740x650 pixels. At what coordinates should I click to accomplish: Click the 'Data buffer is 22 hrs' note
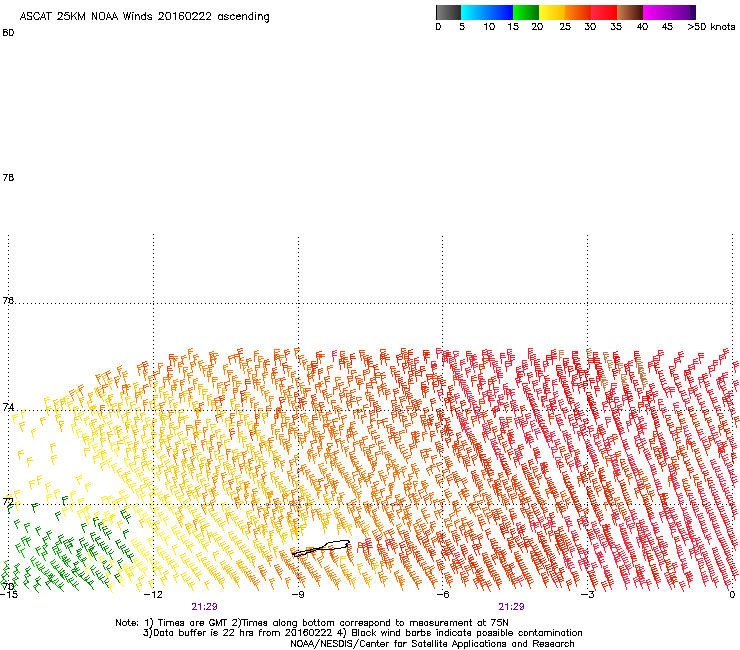362,633
